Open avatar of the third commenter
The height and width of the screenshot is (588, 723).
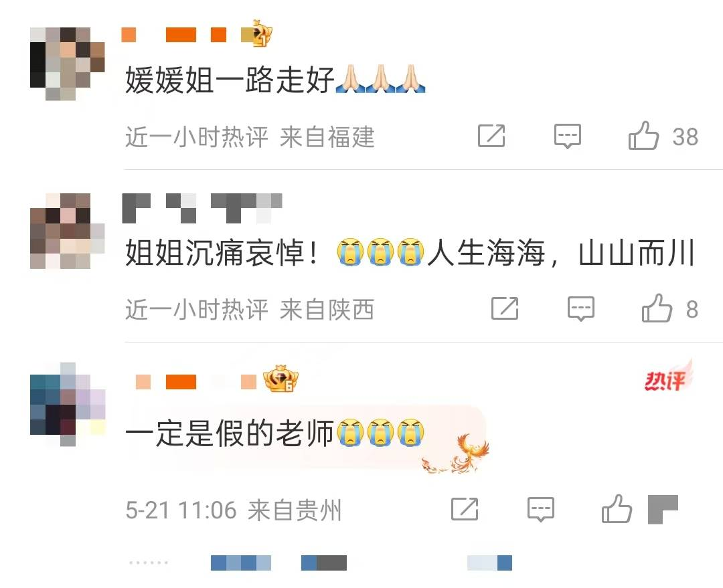click(68, 404)
